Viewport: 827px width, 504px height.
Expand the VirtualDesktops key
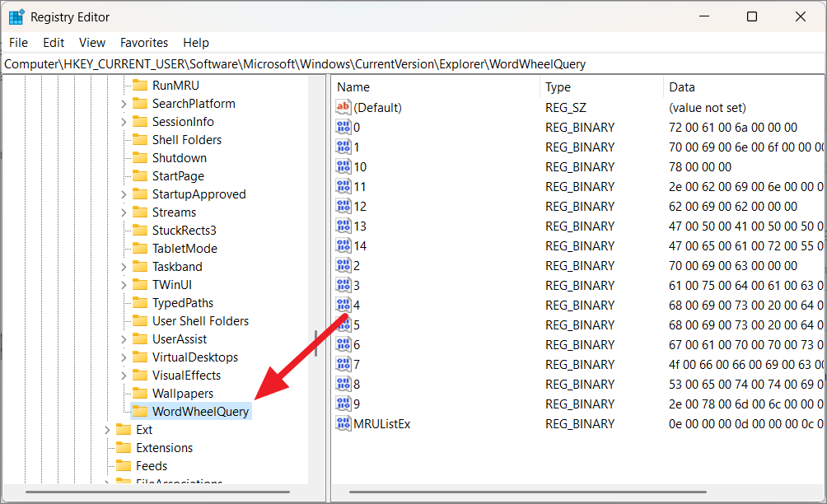pos(124,357)
